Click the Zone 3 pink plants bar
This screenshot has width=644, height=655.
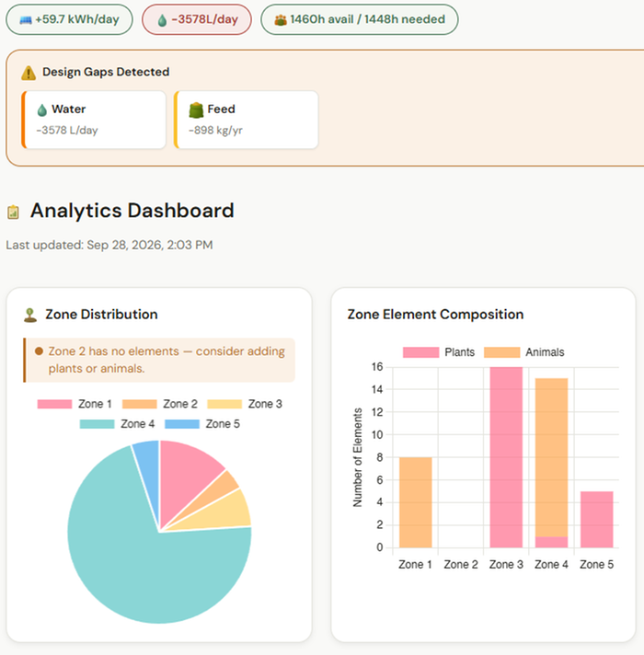[506, 457]
